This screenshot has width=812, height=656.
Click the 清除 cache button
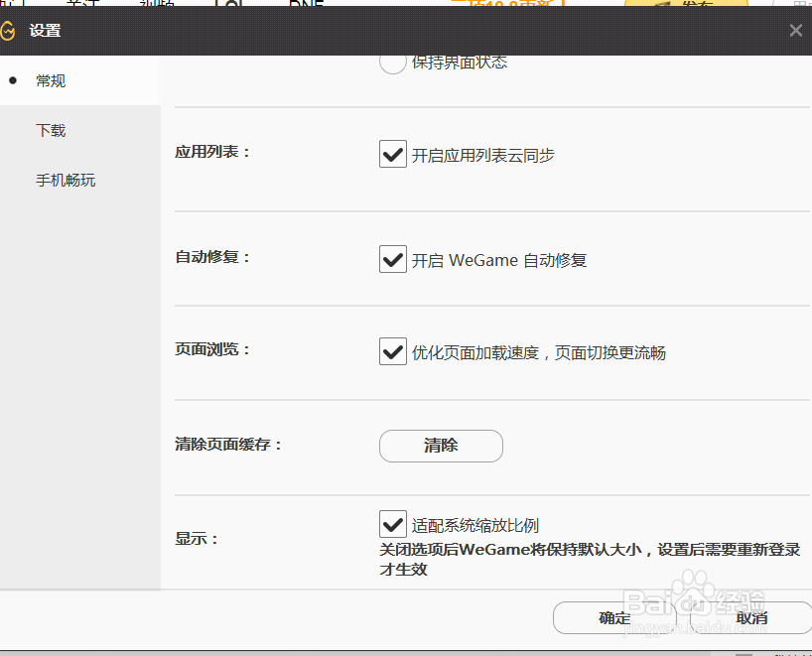[x=441, y=446]
